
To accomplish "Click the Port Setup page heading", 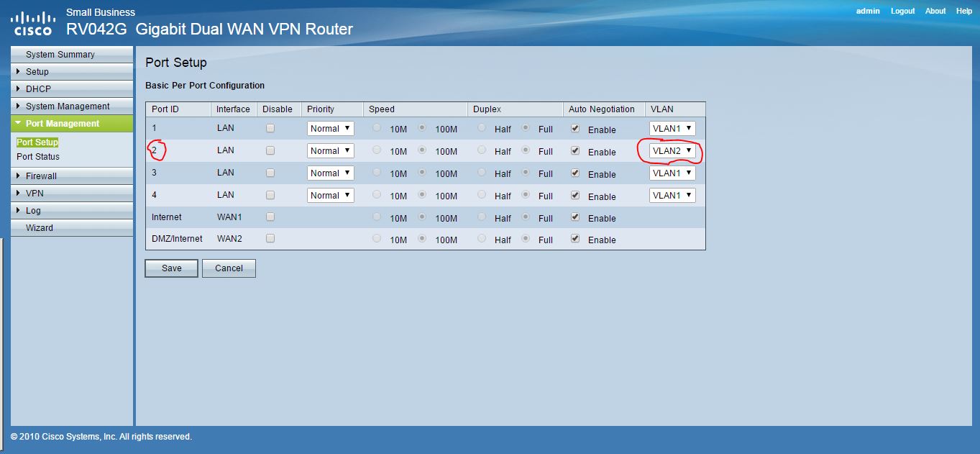I will (x=176, y=63).
